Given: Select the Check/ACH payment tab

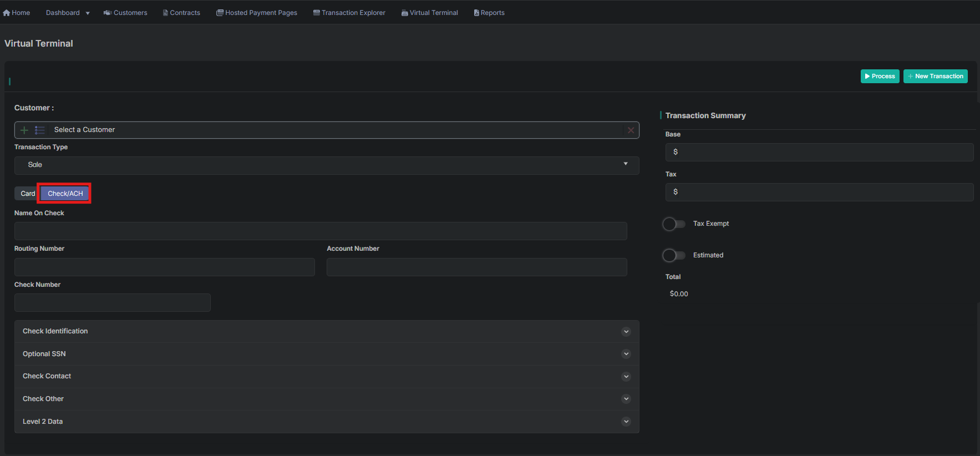Looking at the screenshot, I should [65, 194].
